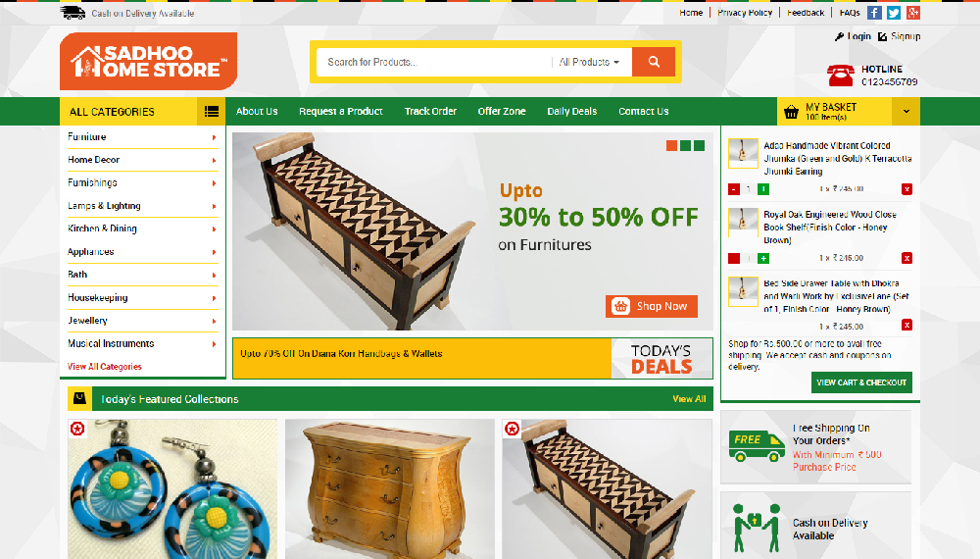
Task: Increase quantity of Adoo Jhumka earring
Action: [x=763, y=189]
